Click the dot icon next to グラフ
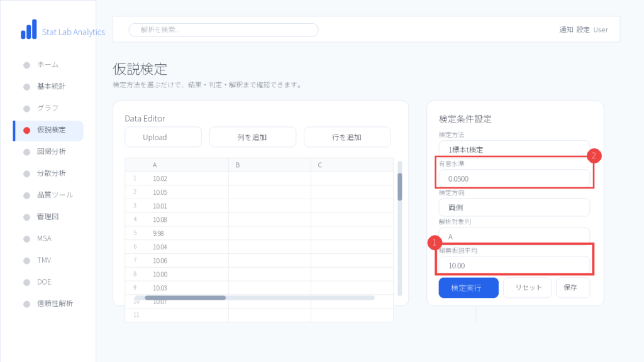 point(26,109)
